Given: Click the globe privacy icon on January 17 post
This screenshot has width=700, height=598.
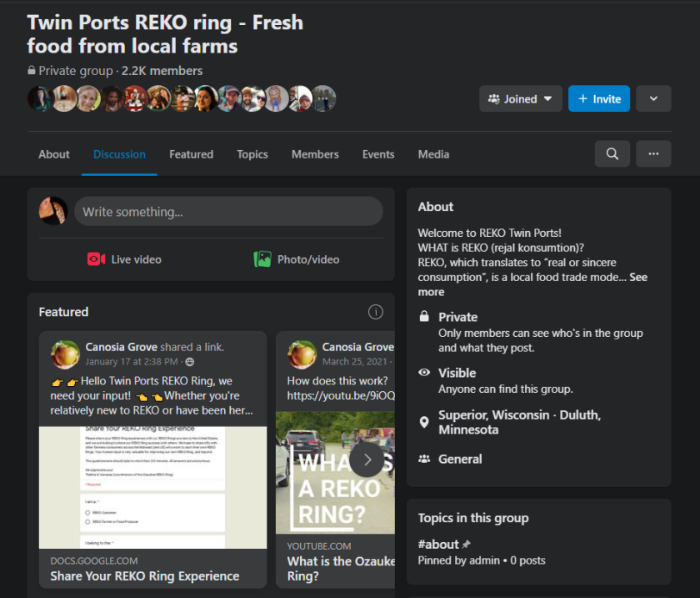Looking at the screenshot, I should [x=190, y=362].
